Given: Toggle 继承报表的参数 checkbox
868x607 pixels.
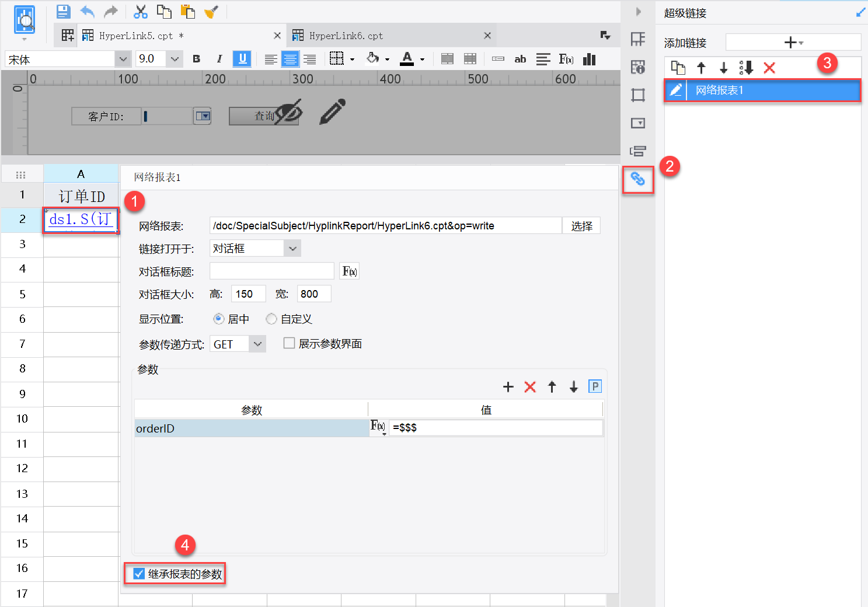Looking at the screenshot, I should [x=139, y=574].
